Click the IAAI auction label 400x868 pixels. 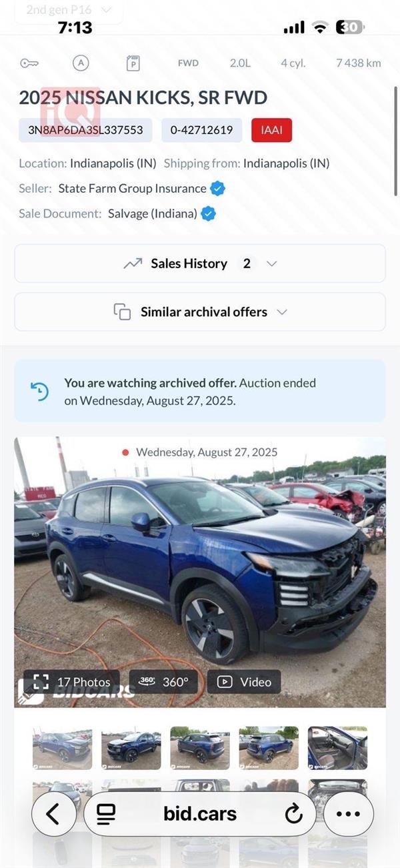(271, 131)
